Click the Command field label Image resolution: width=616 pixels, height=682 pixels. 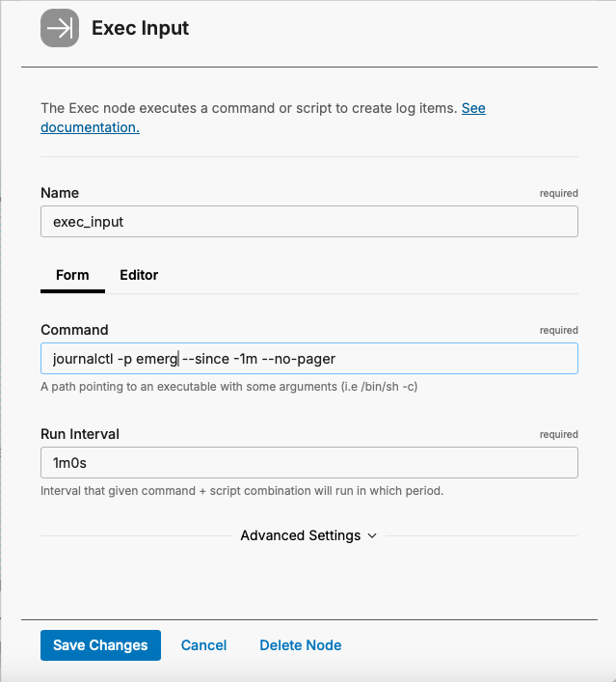tap(74, 330)
